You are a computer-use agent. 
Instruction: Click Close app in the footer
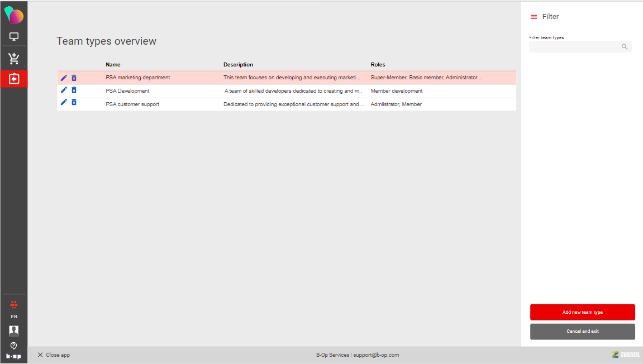pos(54,355)
